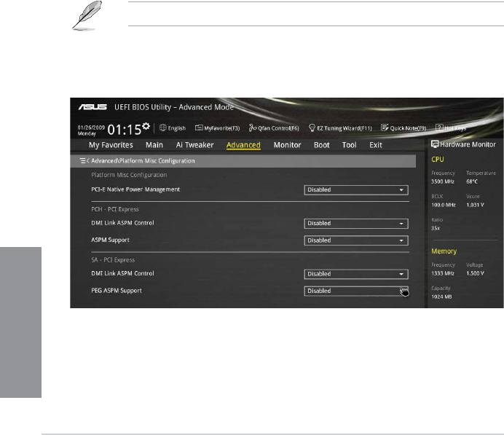Switch to Main tab
Image resolution: width=504 pixels, height=435 pixels.
(154, 145)
